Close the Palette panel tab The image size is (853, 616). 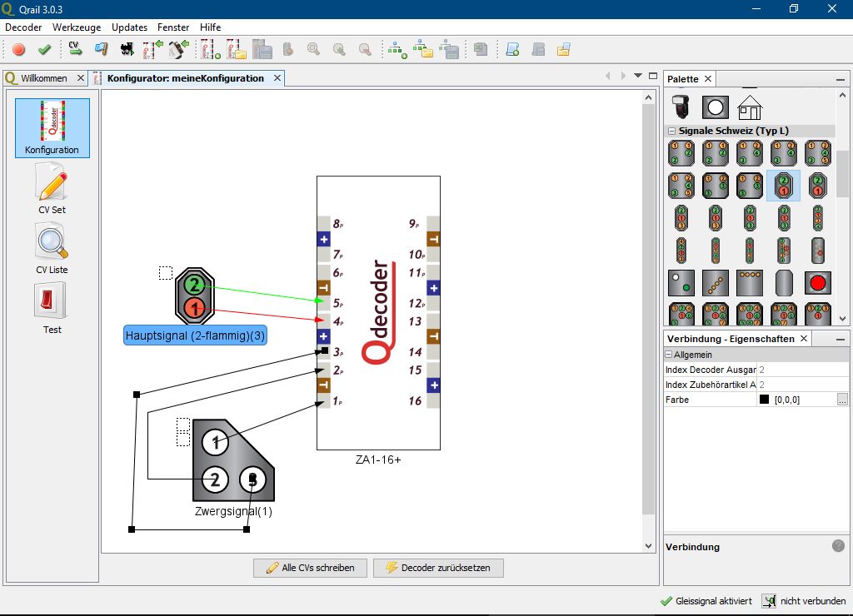click(708, 79)
